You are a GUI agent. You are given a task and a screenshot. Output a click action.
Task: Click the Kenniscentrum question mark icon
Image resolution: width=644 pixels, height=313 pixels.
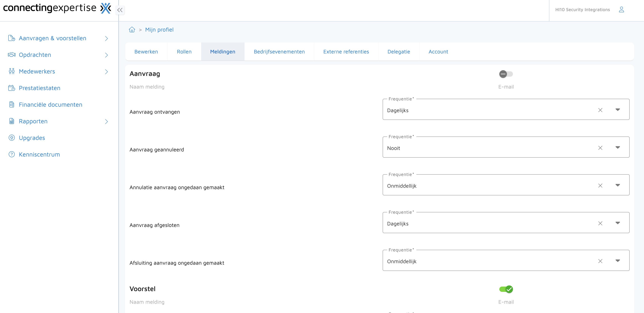12,154
